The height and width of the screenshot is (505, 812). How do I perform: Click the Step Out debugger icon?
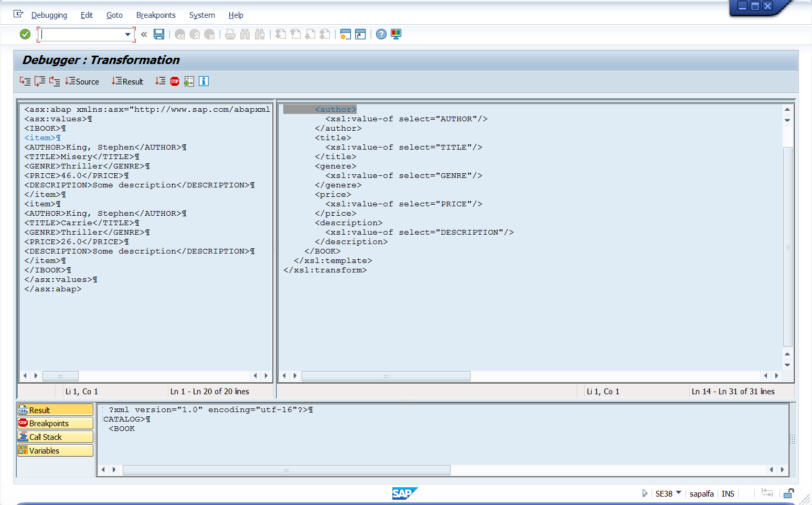point(54,81)
